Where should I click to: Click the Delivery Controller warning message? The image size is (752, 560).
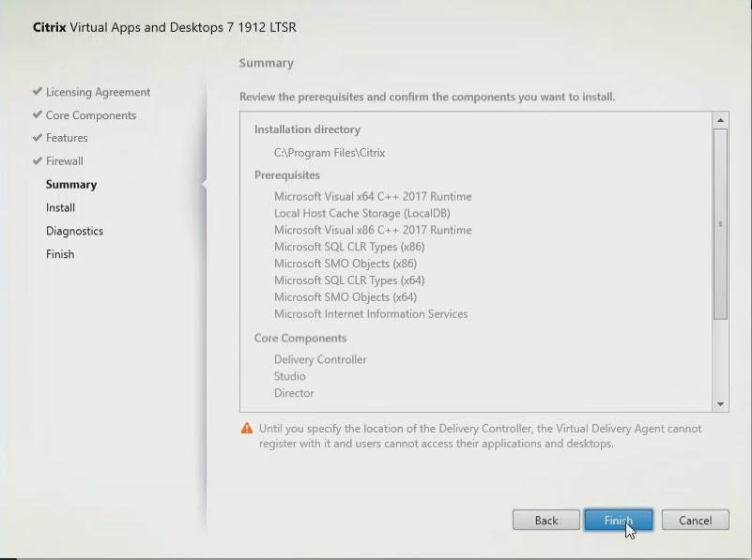pos(480,436)
